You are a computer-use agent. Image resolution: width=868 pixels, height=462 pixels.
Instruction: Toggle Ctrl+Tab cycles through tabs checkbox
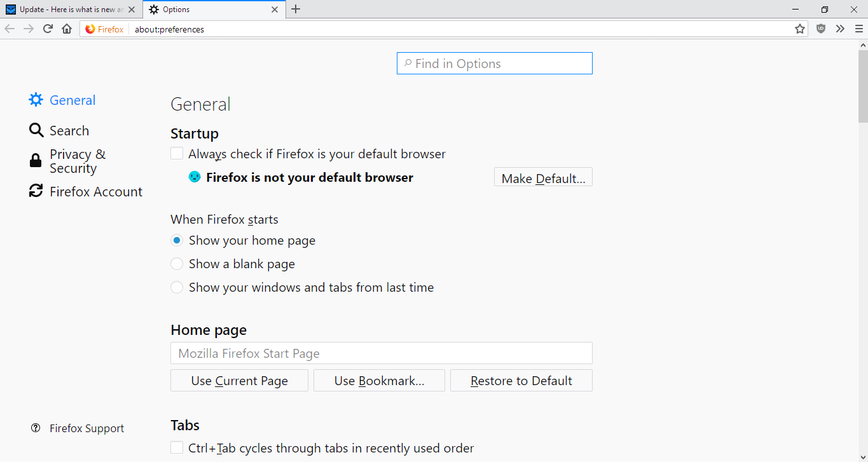(177, 448)
